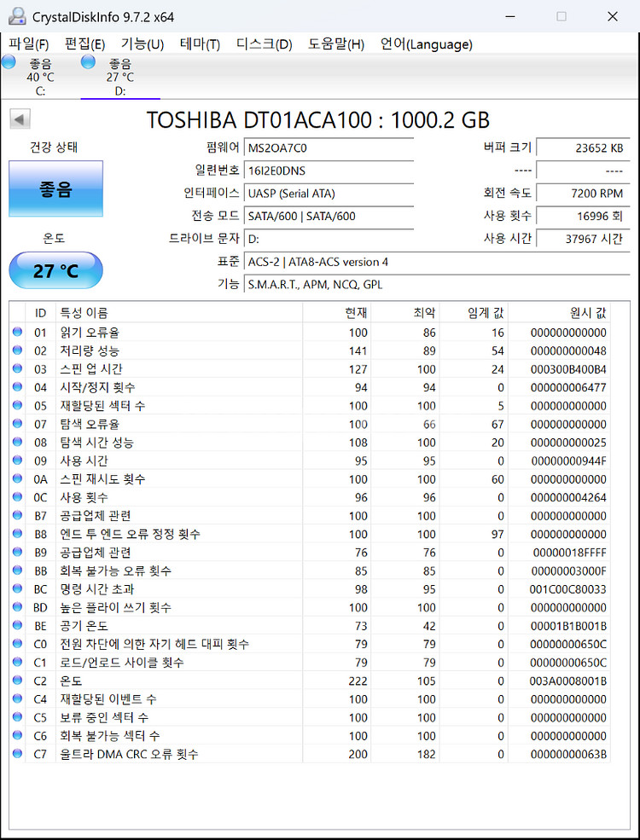Click the 좋음 health status button

coord(55,189)
